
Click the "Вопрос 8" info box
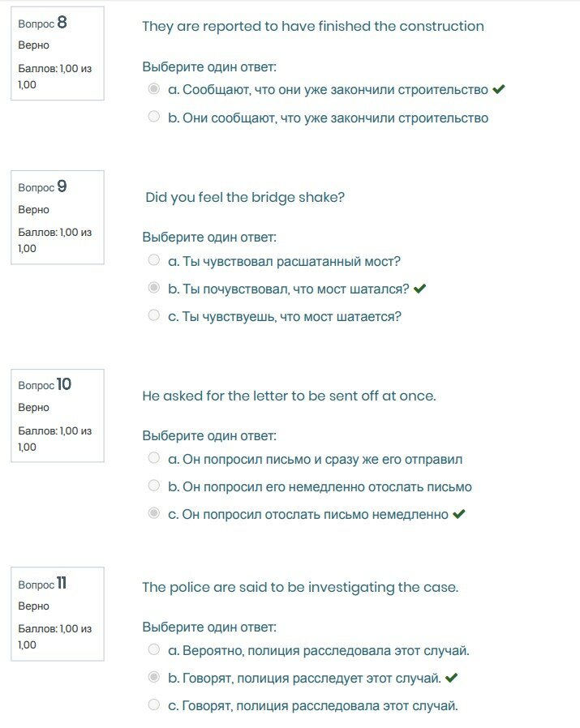(57, 54)
